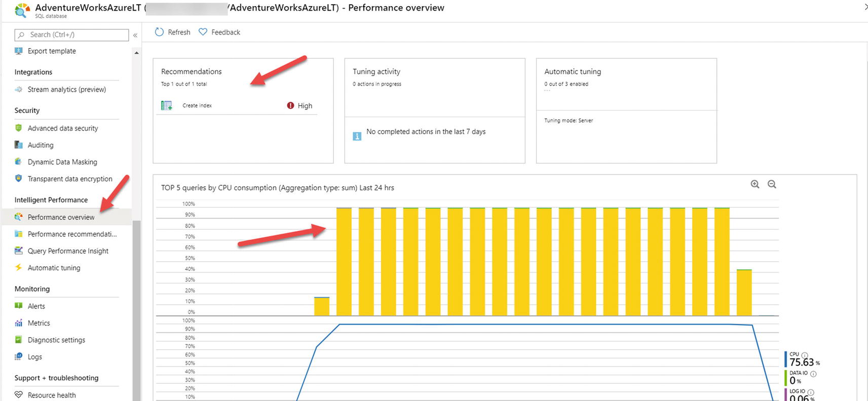This screenshot has height=401, width=868.
Task: Open the Metrics page
Action: click(x=39, y=323)
